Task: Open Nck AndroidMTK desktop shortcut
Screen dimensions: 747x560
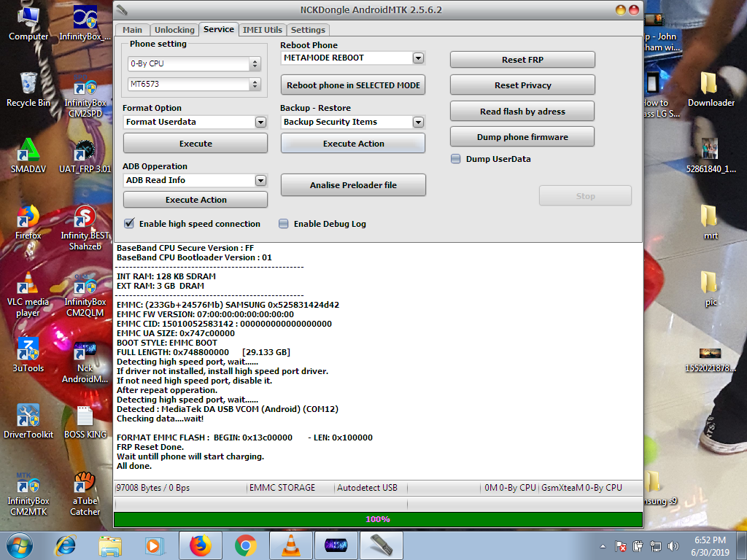Action: pyautogui.click(x=85, y=361)
